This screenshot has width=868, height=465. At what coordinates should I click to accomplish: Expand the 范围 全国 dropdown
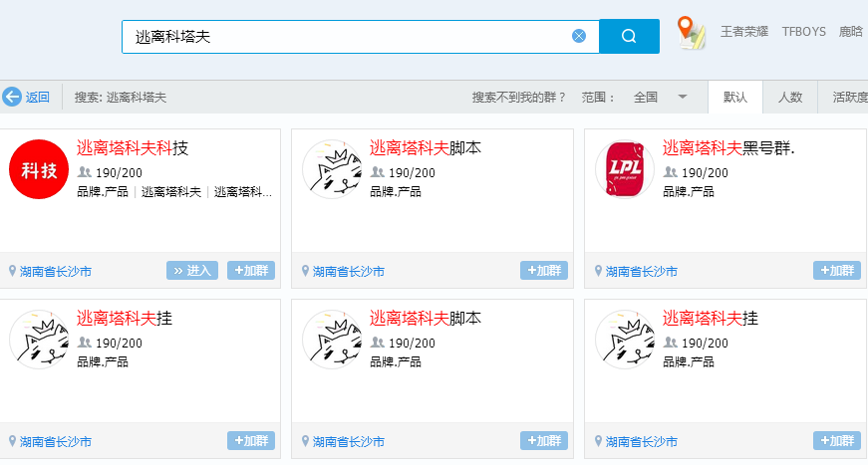660,98
